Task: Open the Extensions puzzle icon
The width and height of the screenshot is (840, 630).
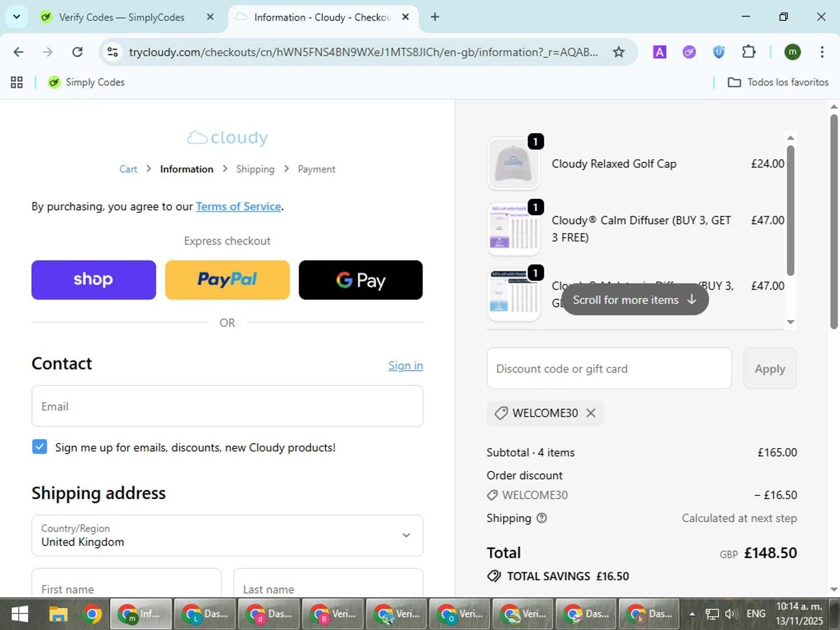Action: (x=749, y=52)
